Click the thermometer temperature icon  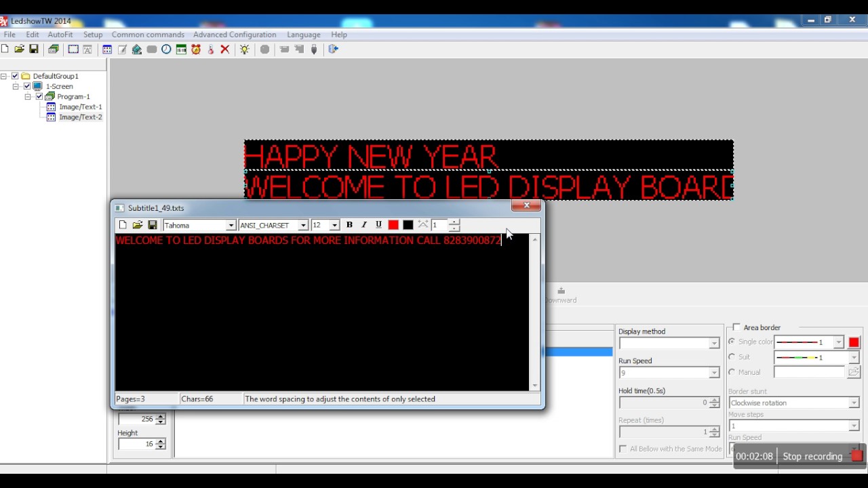click(x=211, y=49)
